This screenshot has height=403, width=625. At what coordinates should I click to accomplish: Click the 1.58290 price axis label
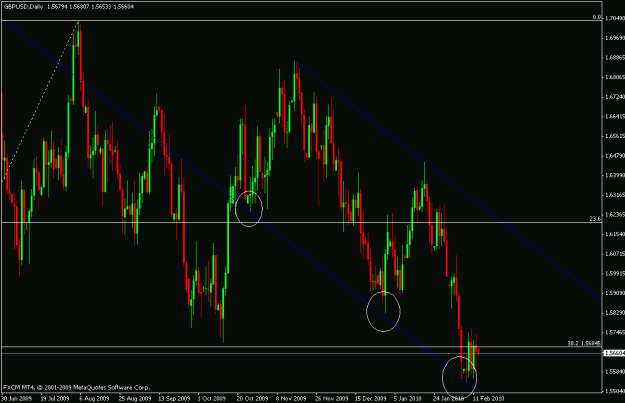615,313
